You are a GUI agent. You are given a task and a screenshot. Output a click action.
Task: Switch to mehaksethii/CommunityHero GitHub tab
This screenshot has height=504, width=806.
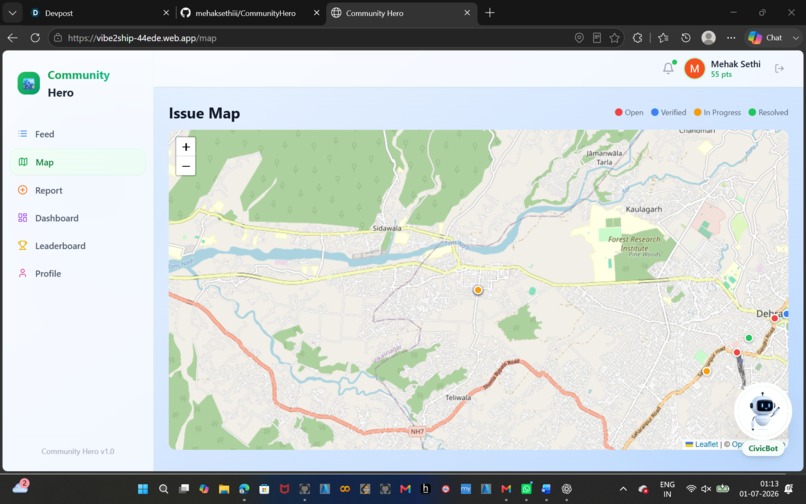click(x=251, y=13)
